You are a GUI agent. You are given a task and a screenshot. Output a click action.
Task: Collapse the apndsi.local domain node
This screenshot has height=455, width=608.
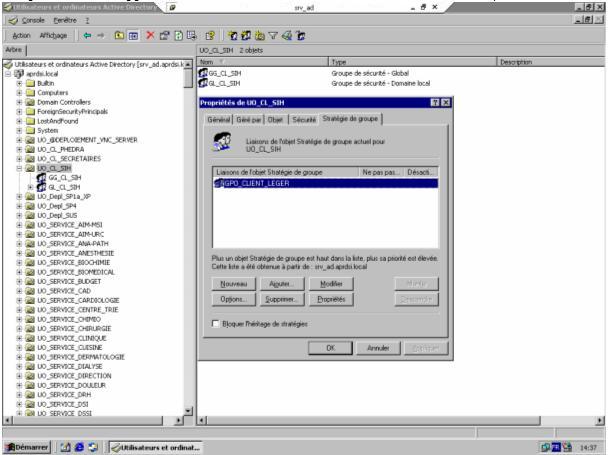(8, 74)
